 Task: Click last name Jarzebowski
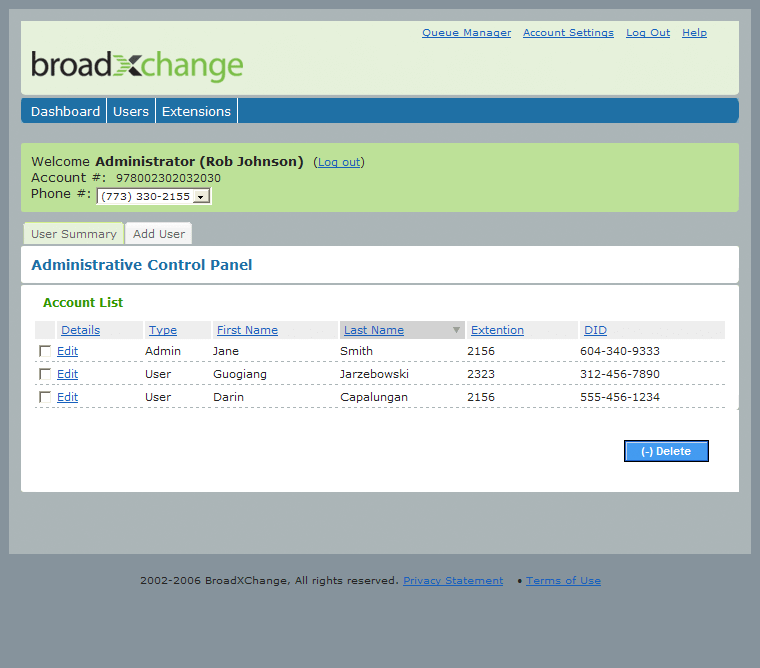pos(374,374)
